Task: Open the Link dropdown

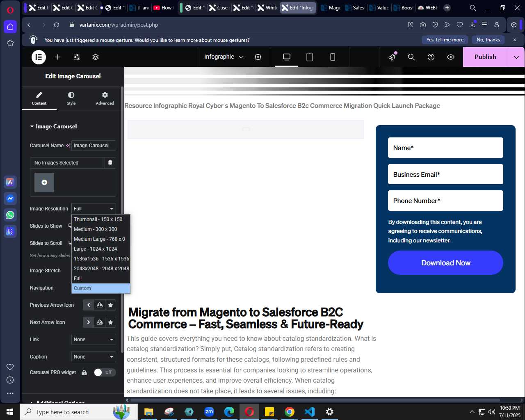Action: 94,340
